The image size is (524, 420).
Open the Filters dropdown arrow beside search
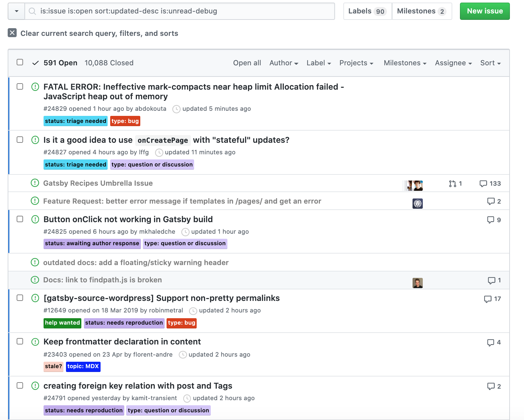[16, 11]
